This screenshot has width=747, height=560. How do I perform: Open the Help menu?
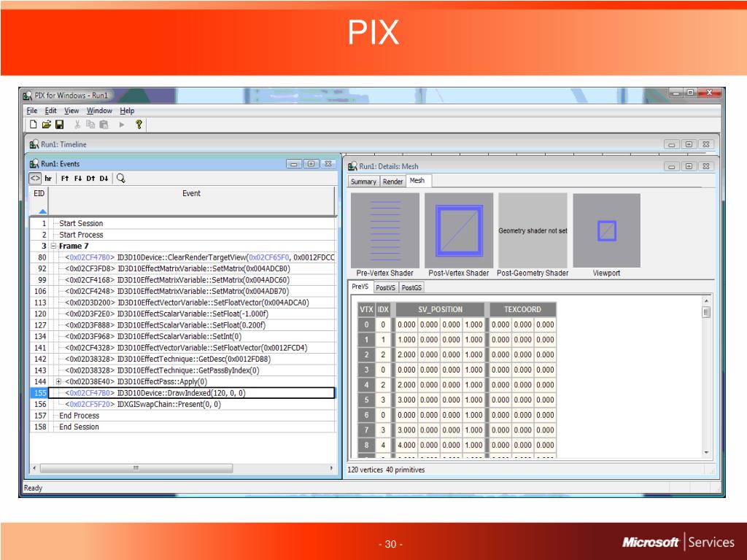[x=127, y=111]
